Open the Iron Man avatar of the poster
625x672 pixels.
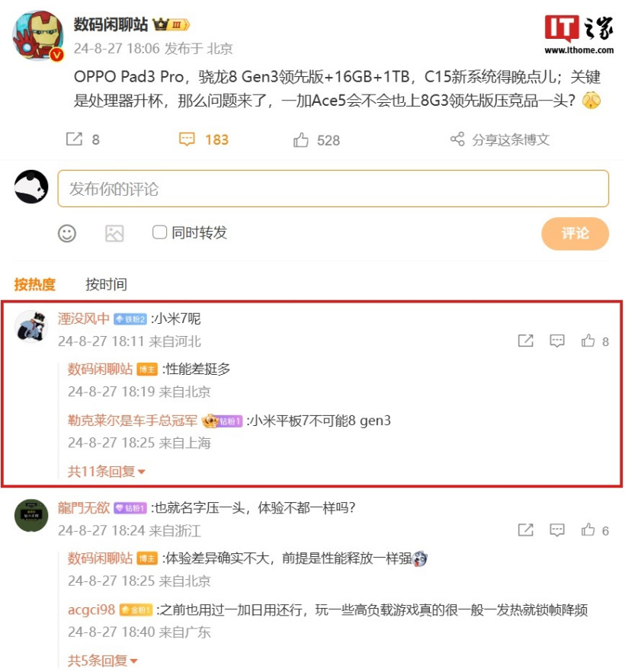point(39,36)
